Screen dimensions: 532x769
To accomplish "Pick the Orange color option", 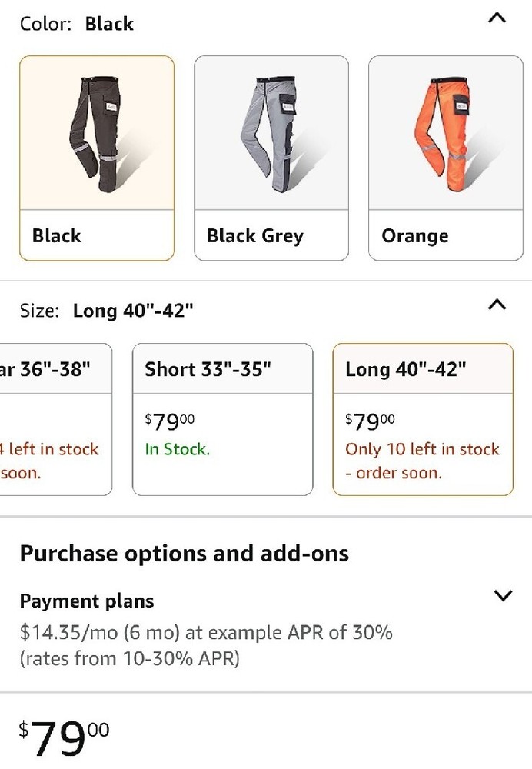I will pyautogui.click(x=446, y=158).
